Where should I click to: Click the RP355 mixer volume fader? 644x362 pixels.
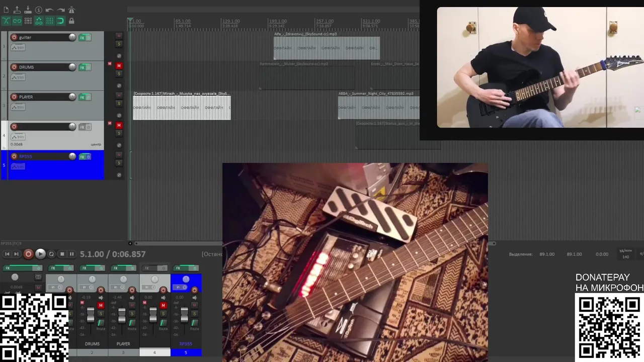(184, 315)
